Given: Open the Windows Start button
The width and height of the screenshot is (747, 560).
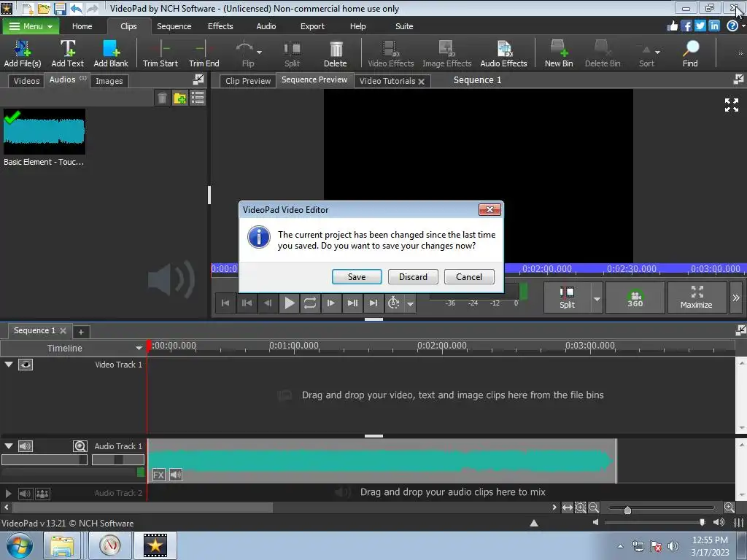Looking at the screenshot, I should click(20, 545).
